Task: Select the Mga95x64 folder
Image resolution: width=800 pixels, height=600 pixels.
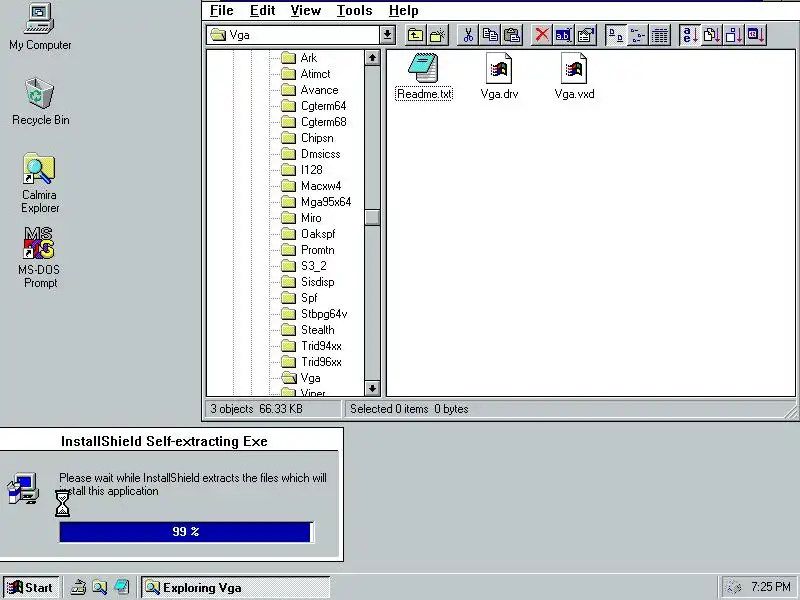Action: point(316,202)
